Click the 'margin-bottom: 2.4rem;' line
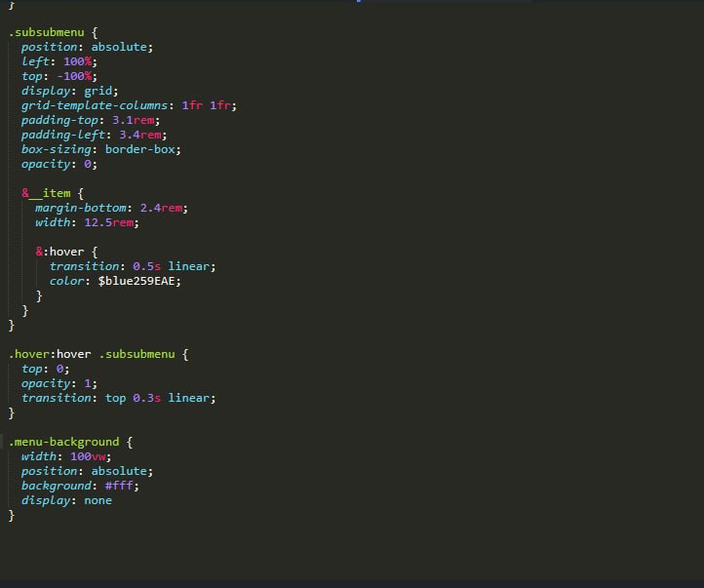The width and height of the screenshot is (704, 588). click(x=111, y=208)
